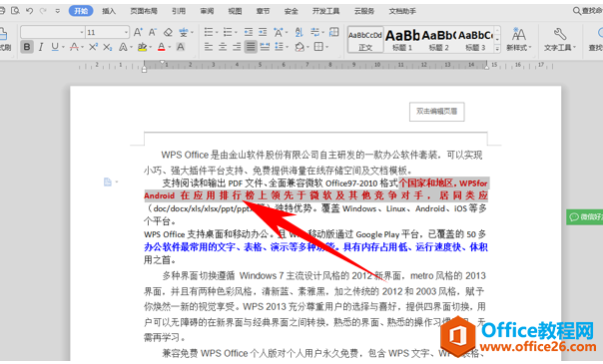Open the quick access toolbar customize dropdown
This screenshot has height=364, width=603.
pos(57,11)
